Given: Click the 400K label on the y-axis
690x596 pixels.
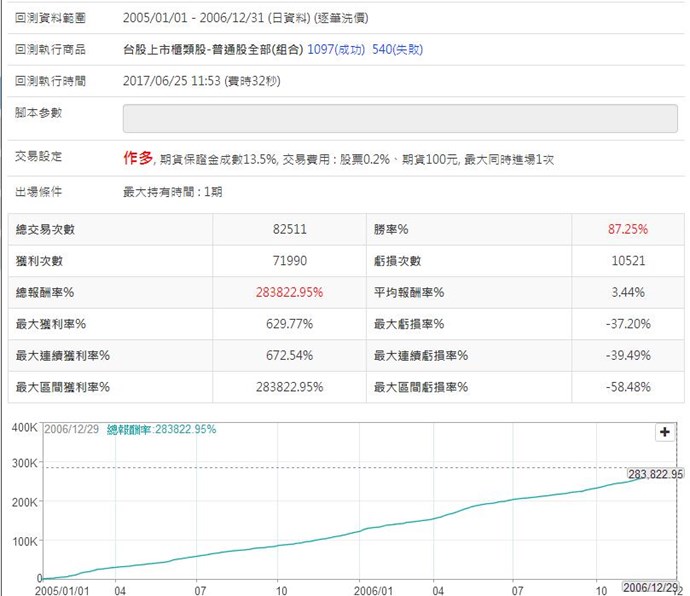Looking at the screenshot, I should coord(22,428).
